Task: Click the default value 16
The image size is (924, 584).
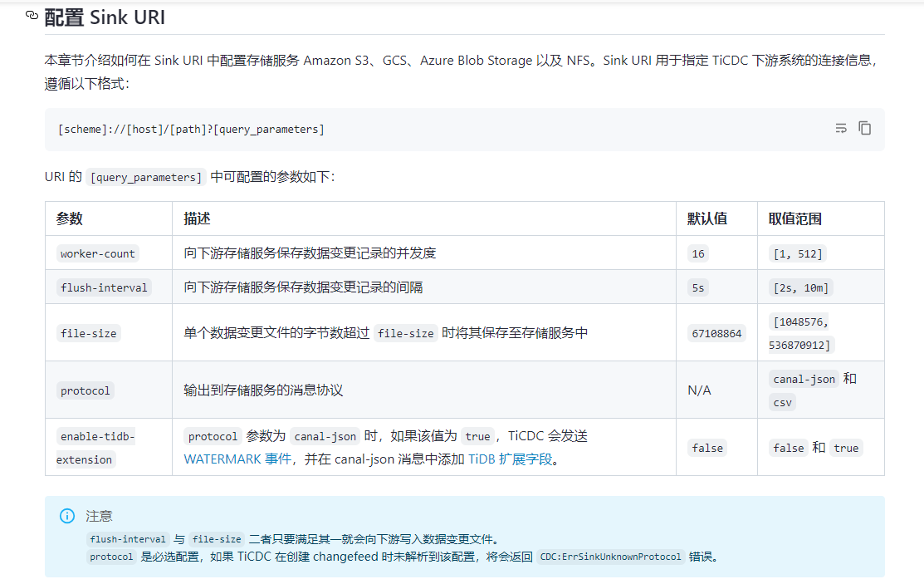Action: pos(698,253)
